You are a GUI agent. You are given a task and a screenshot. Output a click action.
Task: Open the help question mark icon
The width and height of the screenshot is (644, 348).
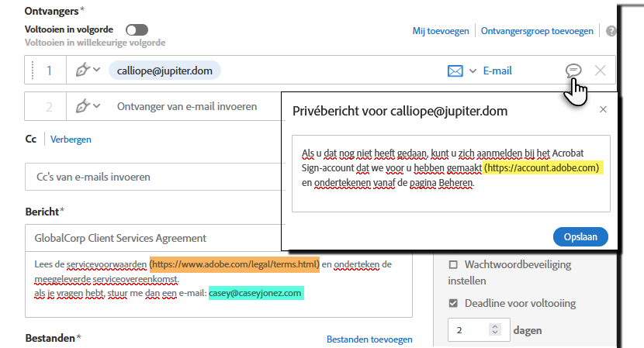(611, 31)
